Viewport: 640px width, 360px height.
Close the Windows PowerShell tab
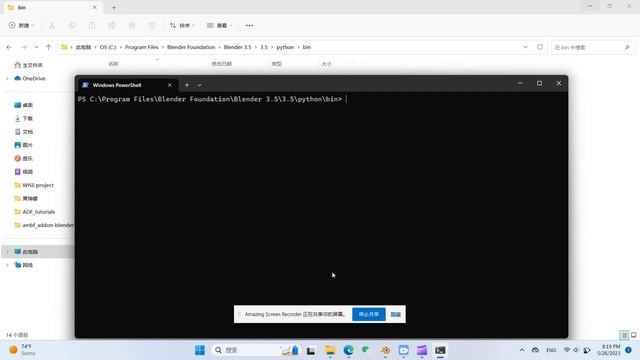point(169,85)
